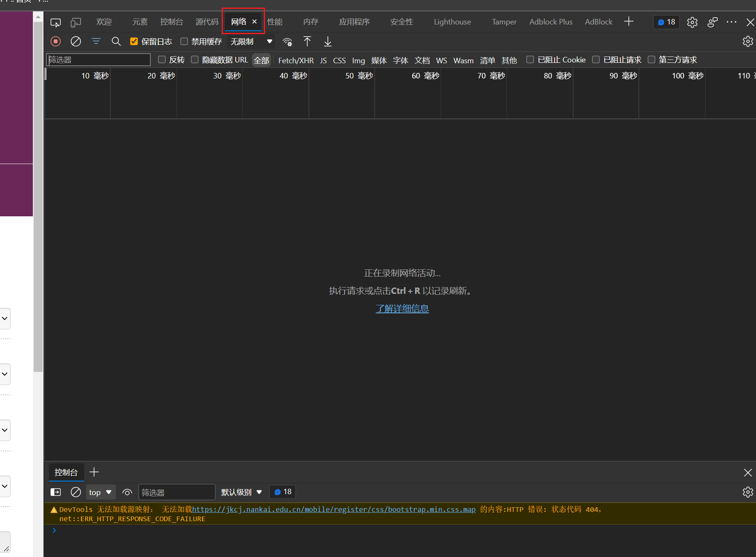Open the Tamper tab
The height and width of the screenshot is (557, 756).
(504, 22)
